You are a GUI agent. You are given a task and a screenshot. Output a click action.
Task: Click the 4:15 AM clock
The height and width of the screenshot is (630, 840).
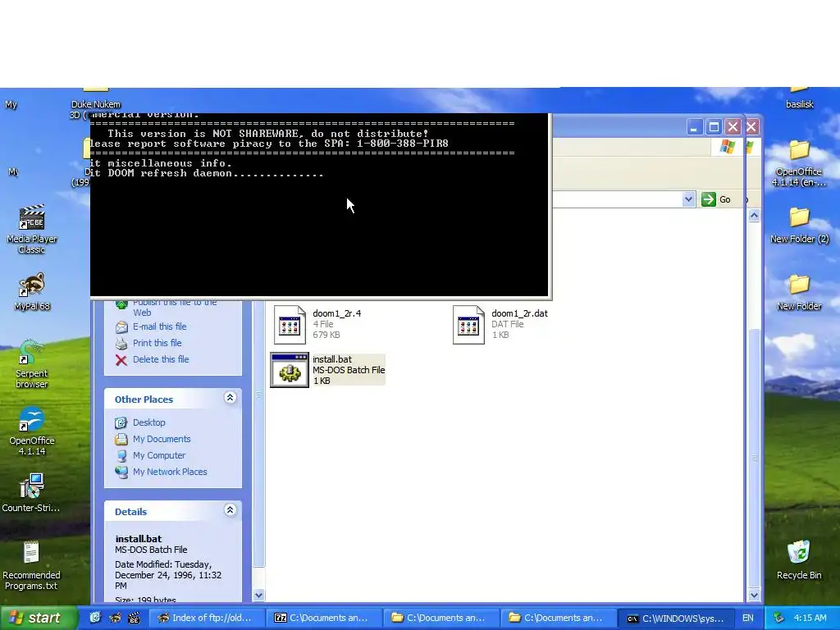click(x=810, y=618)
